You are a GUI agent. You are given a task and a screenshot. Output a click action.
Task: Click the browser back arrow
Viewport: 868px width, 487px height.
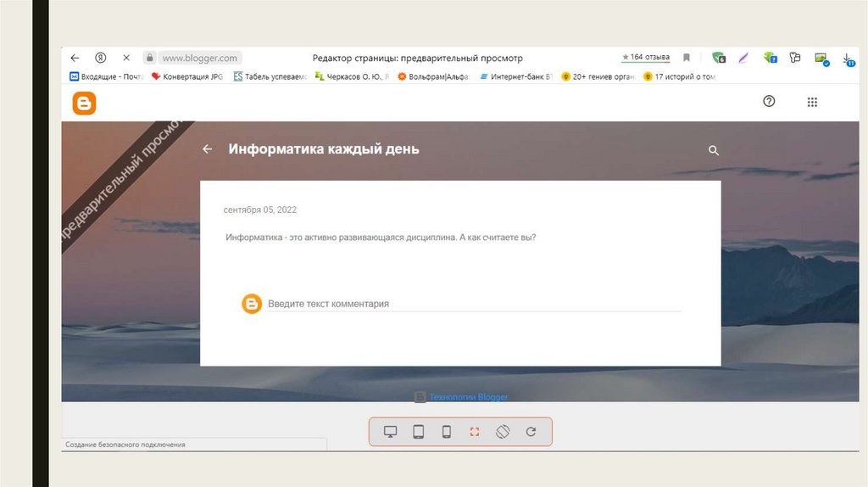[75, 58]
